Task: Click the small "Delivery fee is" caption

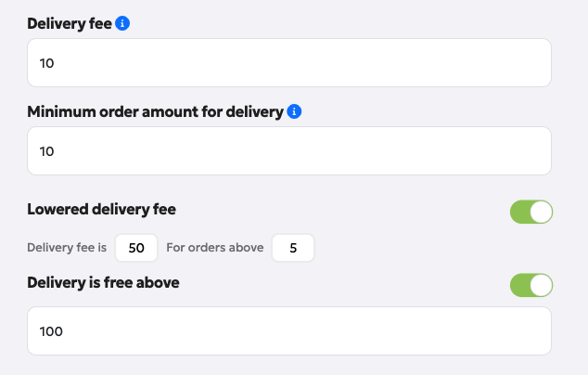Action: click(67, 248)
